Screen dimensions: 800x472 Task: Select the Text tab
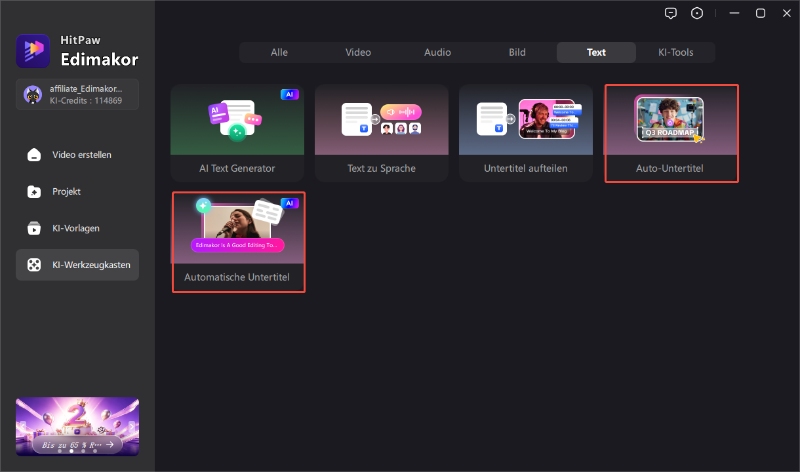[596, 53]
